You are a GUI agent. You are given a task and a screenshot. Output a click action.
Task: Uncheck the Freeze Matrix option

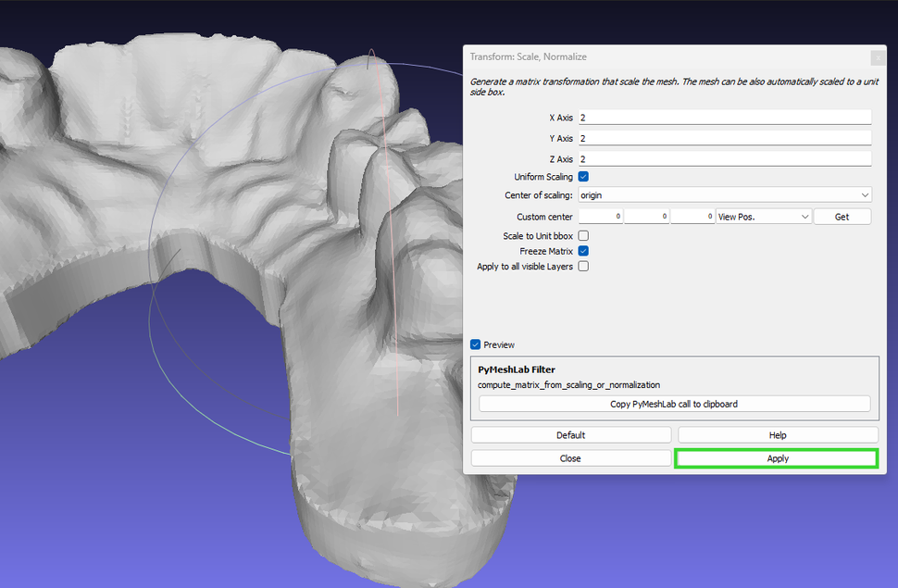tap(582, 250)
